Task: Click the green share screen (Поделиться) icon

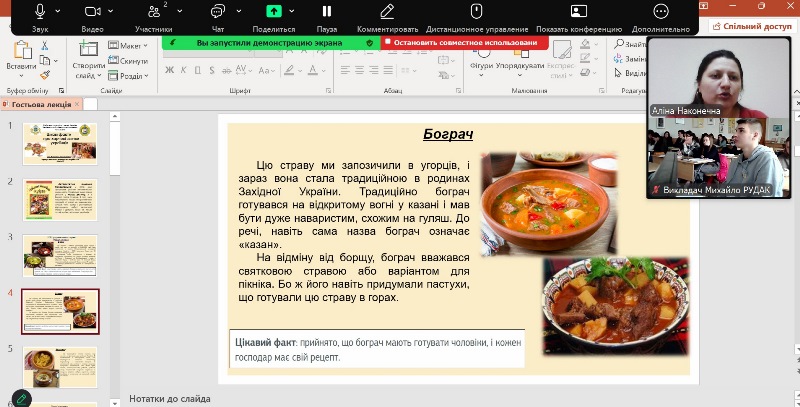Action: 274,11
